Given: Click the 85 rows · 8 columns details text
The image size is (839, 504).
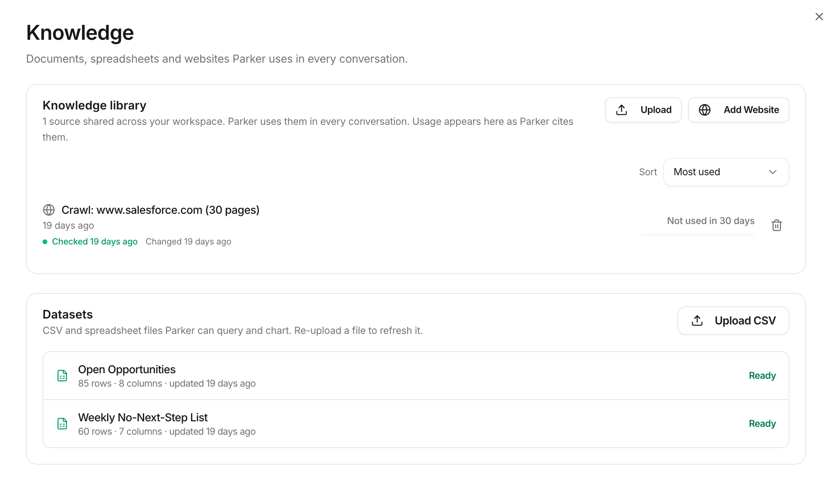Looking at the screenshot, I should coord(167,384).
